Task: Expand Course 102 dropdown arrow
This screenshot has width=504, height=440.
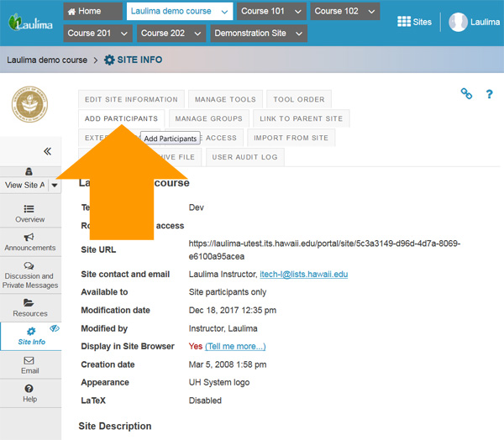Action: (371, 12)
